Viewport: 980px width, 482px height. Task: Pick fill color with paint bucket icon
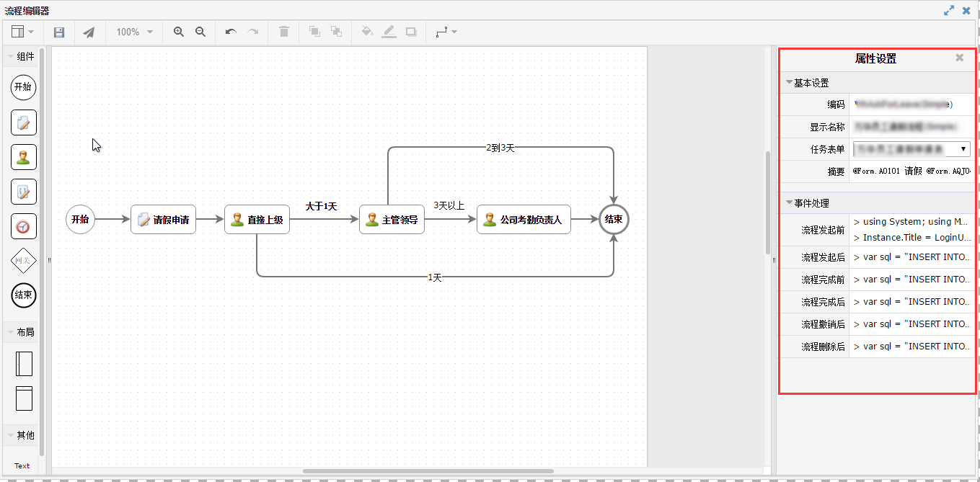tap(367, 32)
